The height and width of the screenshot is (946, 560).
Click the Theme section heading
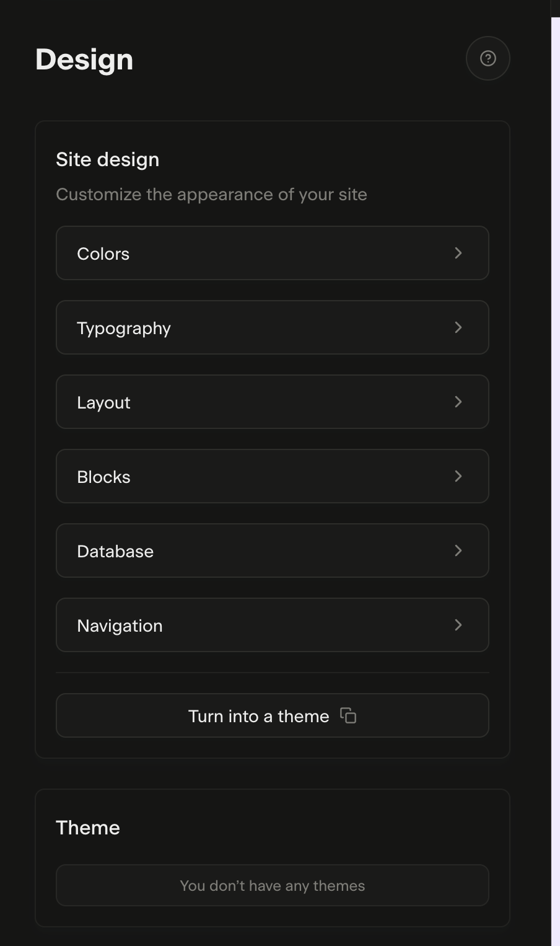click(88, 828)
